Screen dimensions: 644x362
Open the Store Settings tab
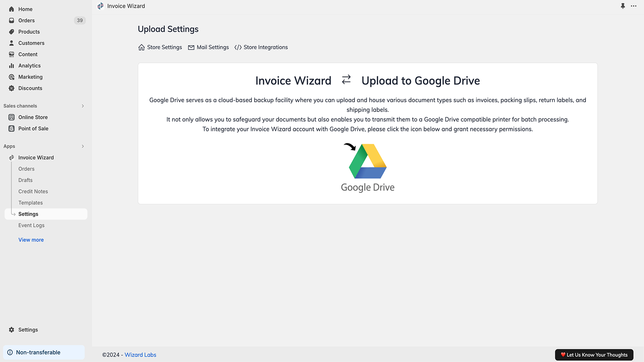[160, 47]
